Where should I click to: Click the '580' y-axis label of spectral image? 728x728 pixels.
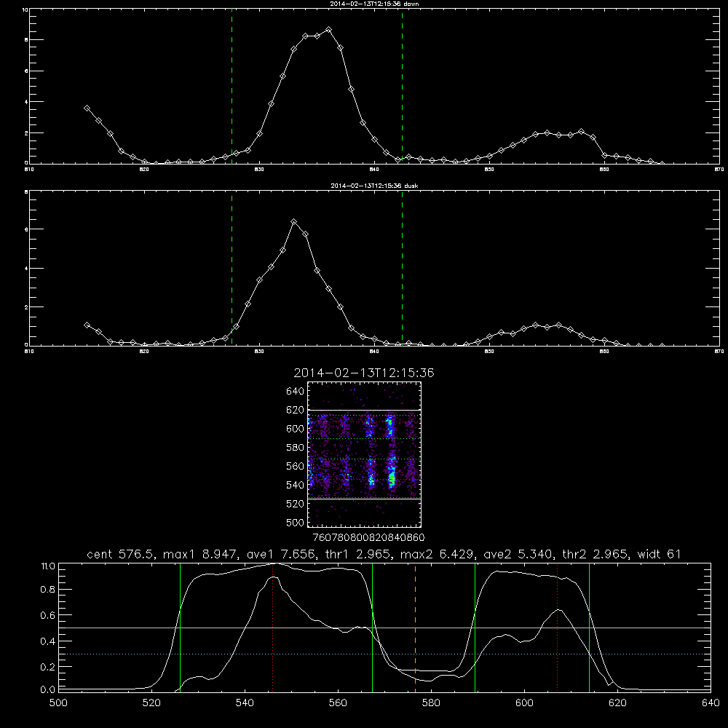[x=296, y=448]
